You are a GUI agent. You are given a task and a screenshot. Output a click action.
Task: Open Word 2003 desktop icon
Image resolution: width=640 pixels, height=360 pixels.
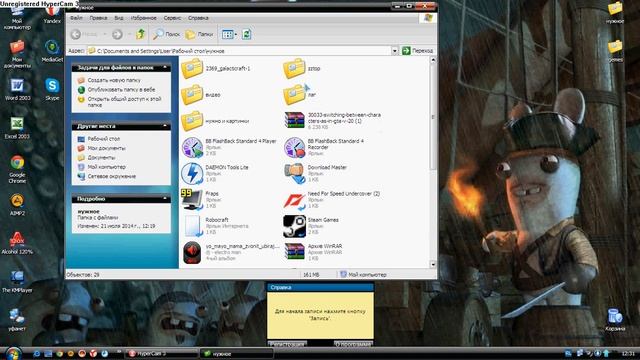(17, 89)
